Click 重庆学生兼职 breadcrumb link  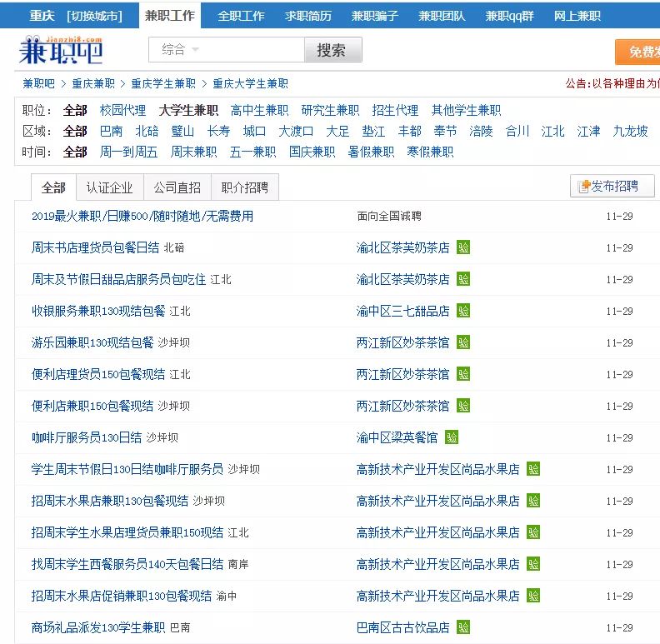tap(163, 83)
